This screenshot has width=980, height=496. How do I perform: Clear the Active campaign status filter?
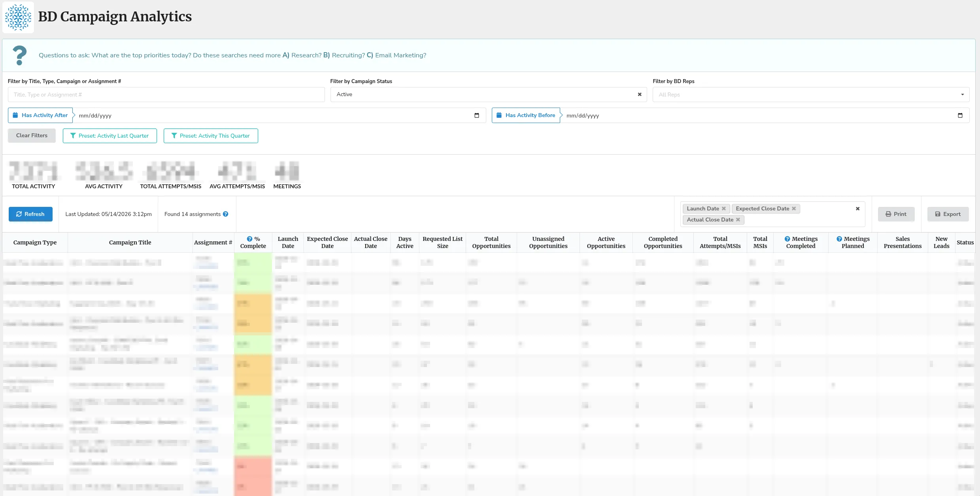click(x=639, y=95)
